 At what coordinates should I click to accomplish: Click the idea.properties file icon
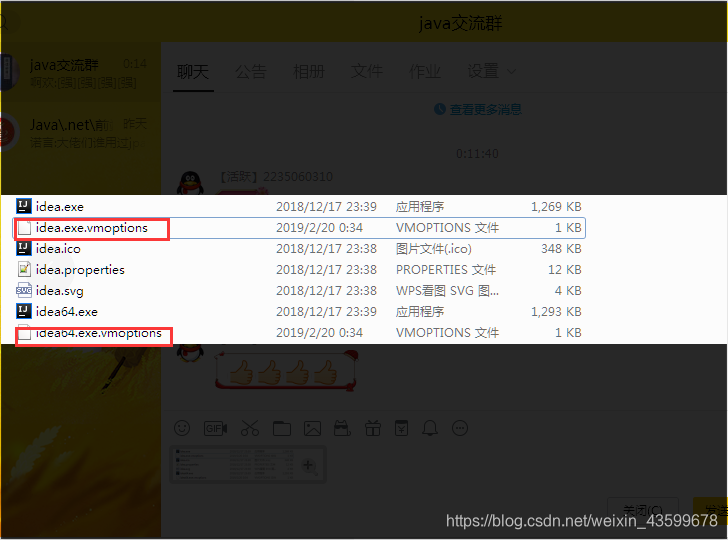[x=24, y=269]
